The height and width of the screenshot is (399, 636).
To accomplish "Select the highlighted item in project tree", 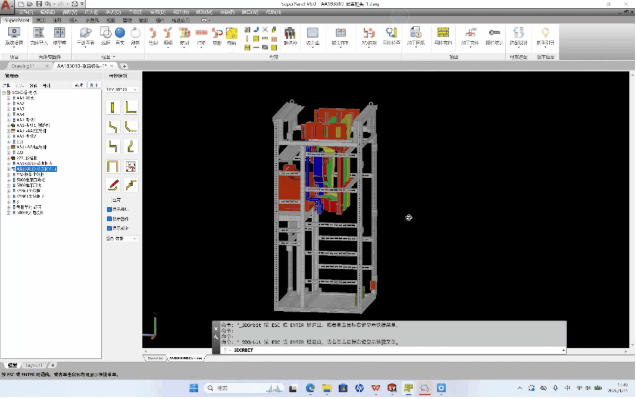I will 37,169.
